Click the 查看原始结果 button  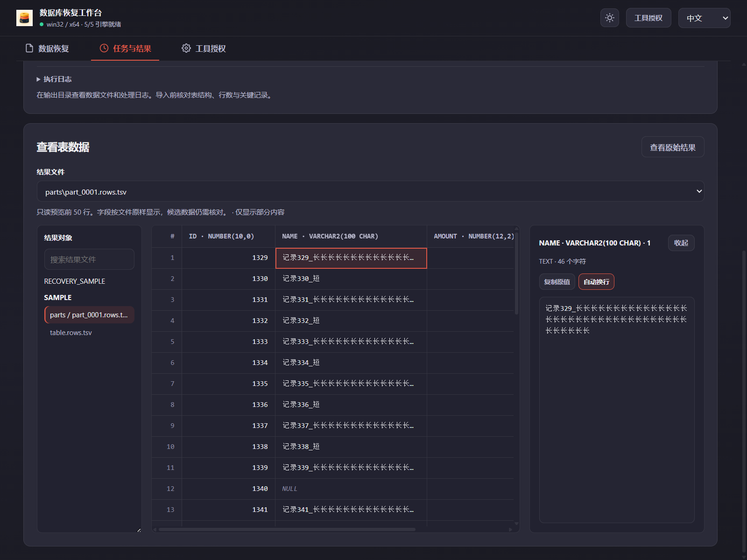point(673,147)
